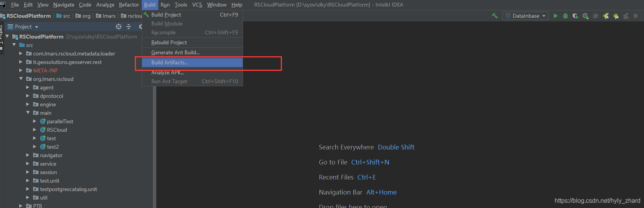The image size is (644, 208).
Task: Open the Project view selector dropdown
Action: pos(23,27)
